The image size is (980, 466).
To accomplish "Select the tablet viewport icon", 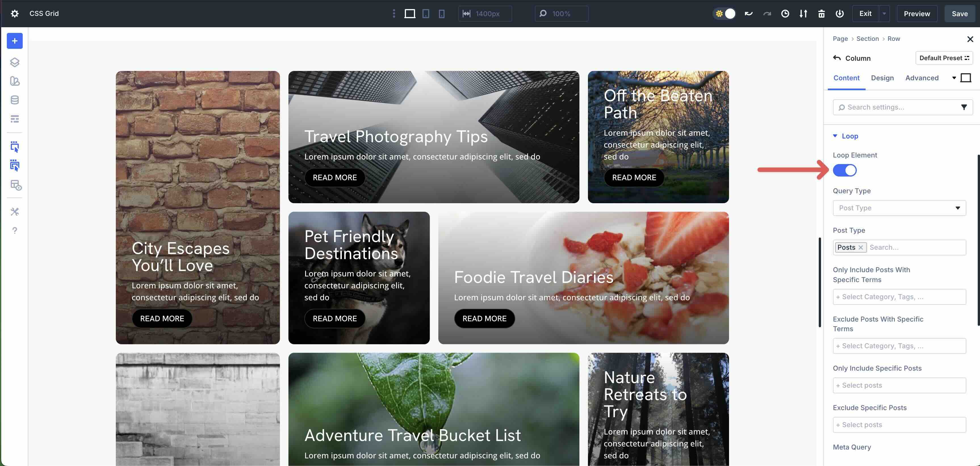I will point(425,13).
